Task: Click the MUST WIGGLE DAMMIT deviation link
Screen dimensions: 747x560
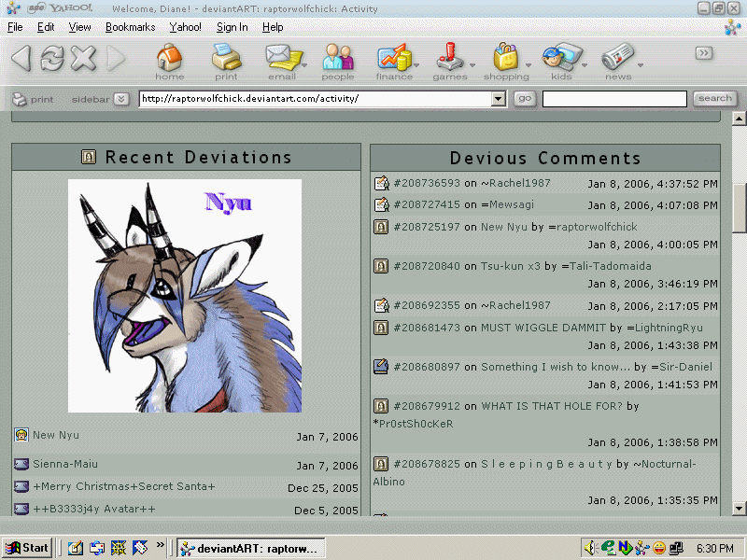Action: [x=543, y=328]
